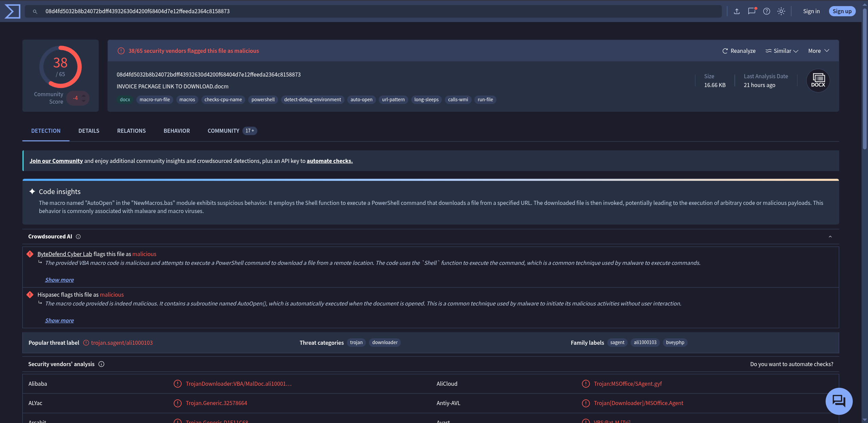Viewport: 868px width, 423px height.
Task: Click the calls-wmi tag
Action: click(x=458, y=100)
